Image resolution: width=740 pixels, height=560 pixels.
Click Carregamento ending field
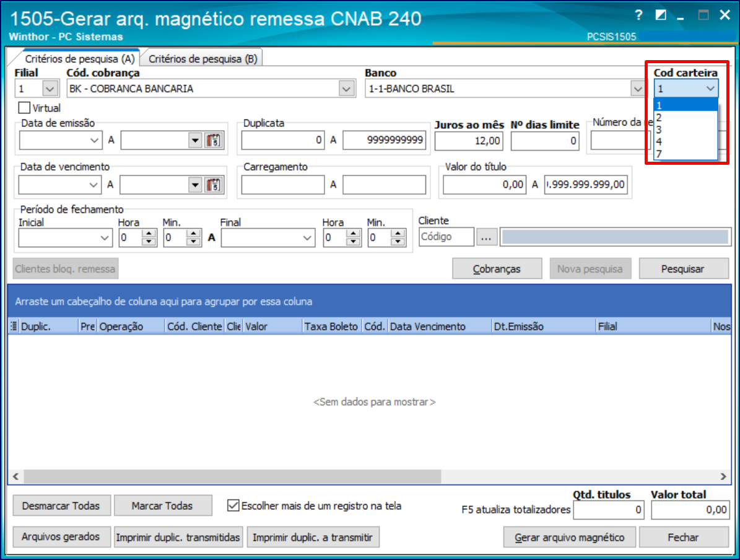pos(384,185)
